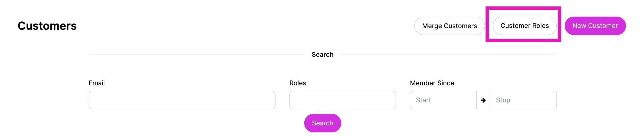The image size is (644, 136).
Task: Click the highlighted Customer Roles button
Action: pyautogui.click(x=524, y=26)
